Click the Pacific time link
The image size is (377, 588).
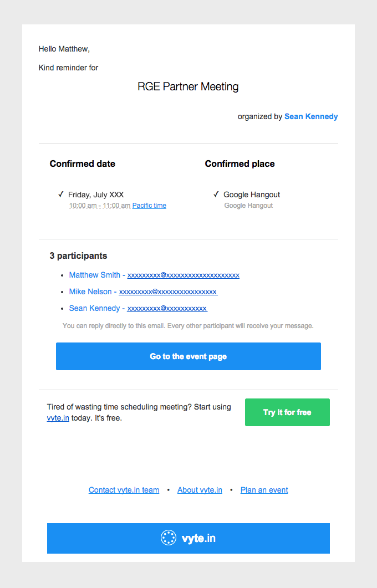149,206
